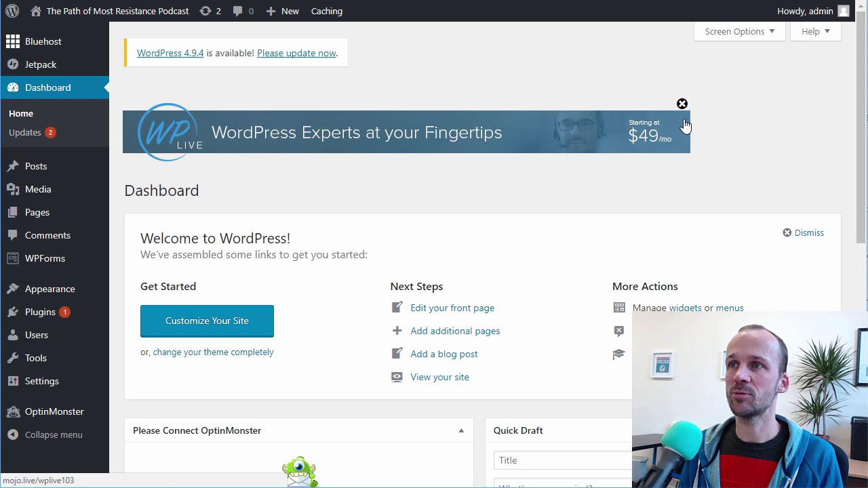The width and height of the screenshot is (868, 488).
Task: Open the View your site link
Action: [439, 377]
